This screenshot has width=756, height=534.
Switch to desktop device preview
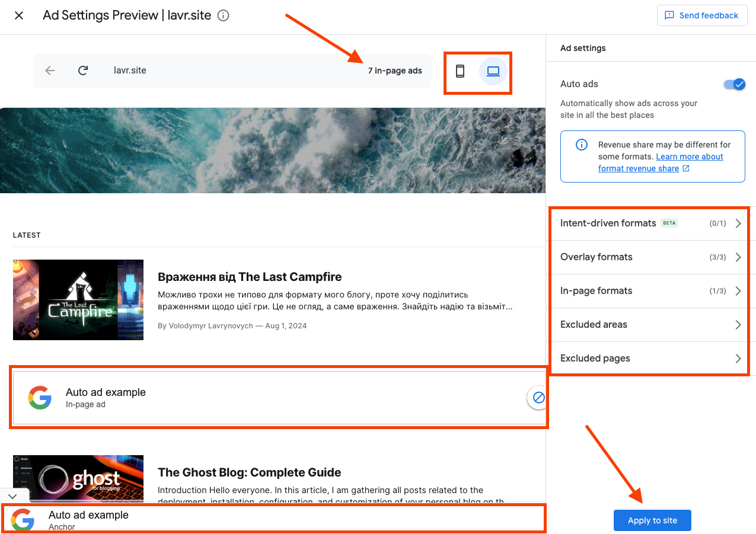pyautogui.click(x=493, y=71)
